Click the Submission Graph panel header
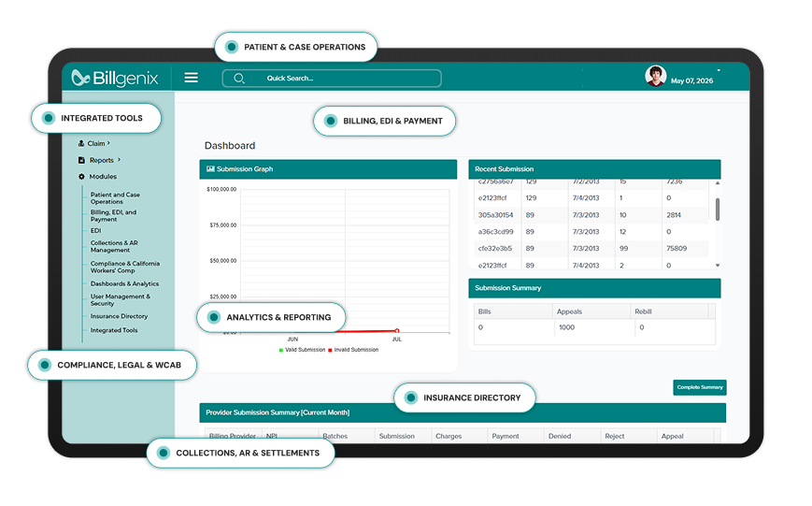Image resolution: width=812 pixels, height=506 pixels. point(328,169)
